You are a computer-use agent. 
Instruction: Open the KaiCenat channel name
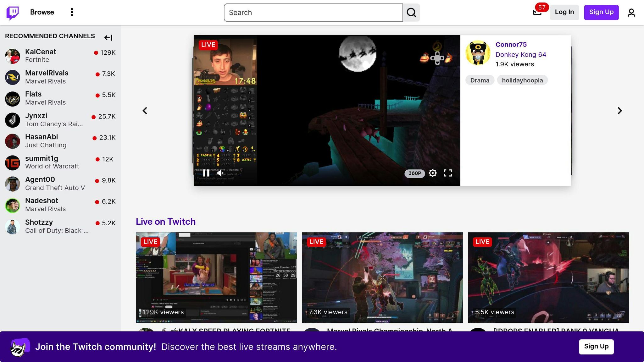(41, 52)
